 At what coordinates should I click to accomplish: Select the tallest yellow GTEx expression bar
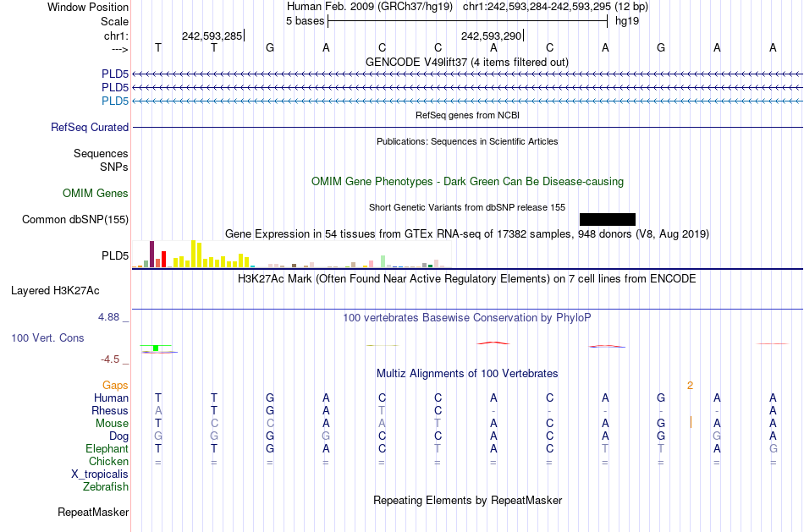tap(193, 254)
